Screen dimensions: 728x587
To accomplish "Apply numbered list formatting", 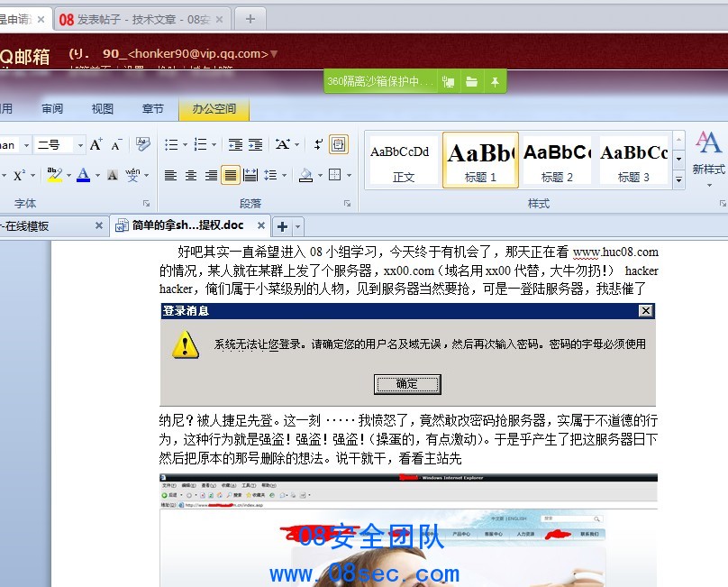I will click(x=201, y=144).
